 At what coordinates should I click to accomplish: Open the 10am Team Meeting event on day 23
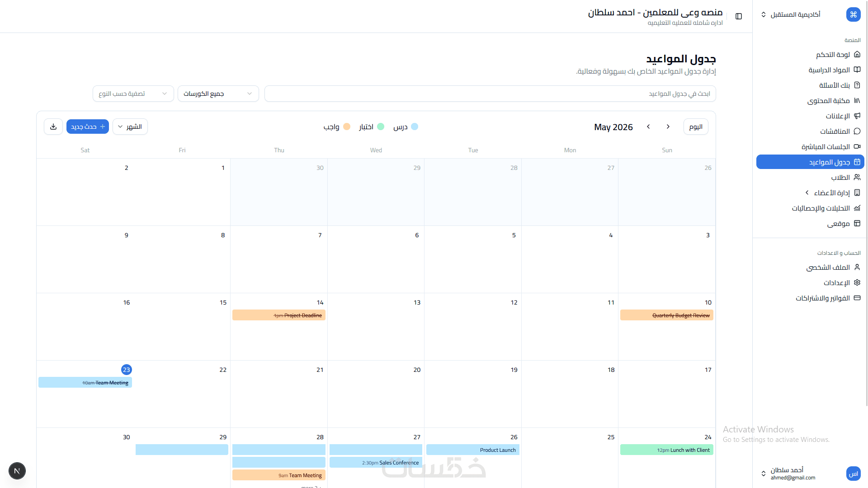click(85, 382)
